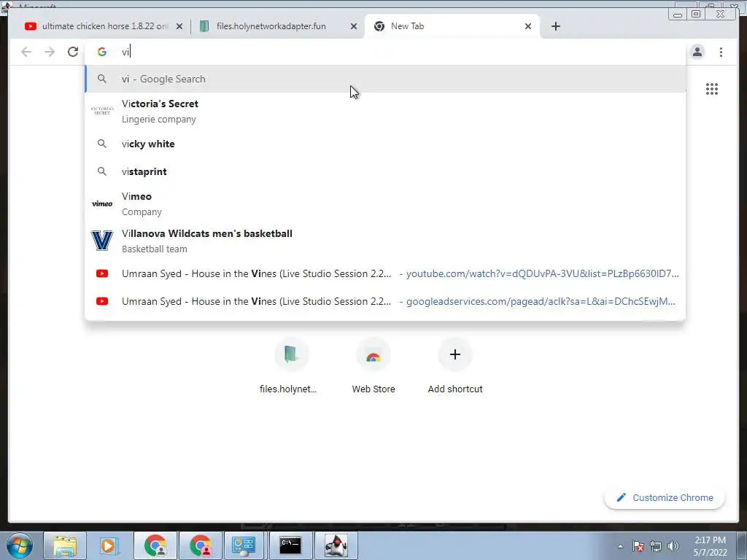
Task: Open the Action Center flag icon
Action: tap(638, 546)
